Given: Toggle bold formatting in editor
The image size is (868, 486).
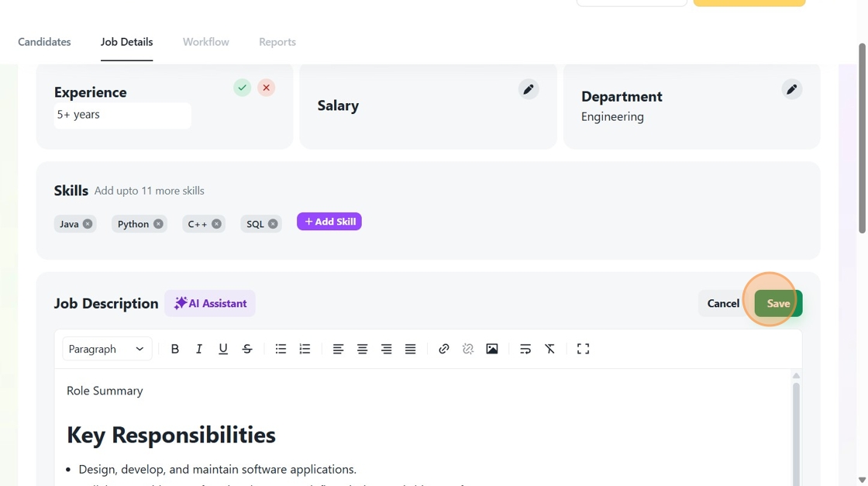Looking at the screenshot, I should point(175,349).
